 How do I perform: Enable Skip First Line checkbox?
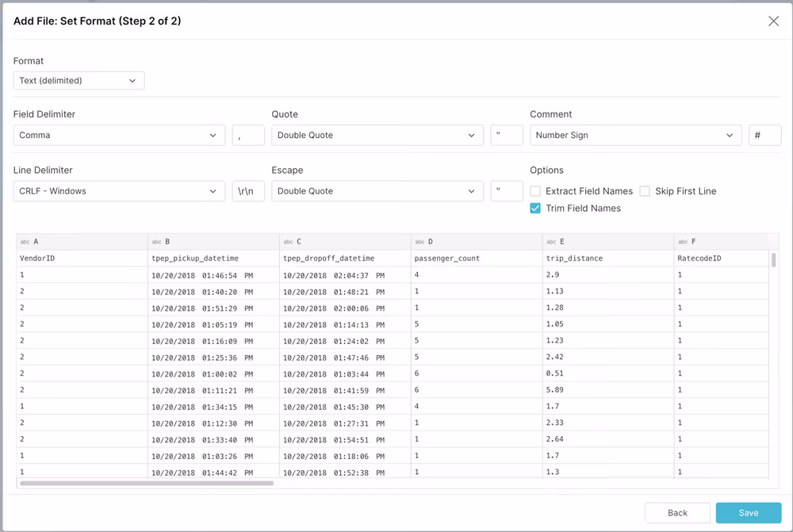coord(645,191)
